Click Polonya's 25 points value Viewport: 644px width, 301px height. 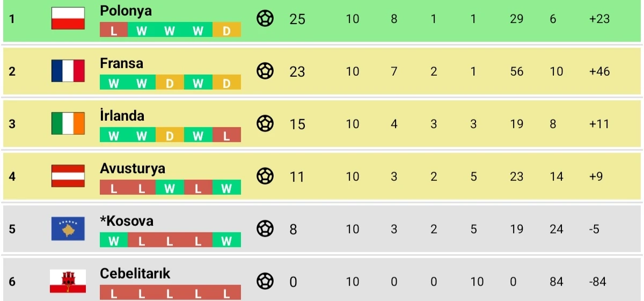297,19
